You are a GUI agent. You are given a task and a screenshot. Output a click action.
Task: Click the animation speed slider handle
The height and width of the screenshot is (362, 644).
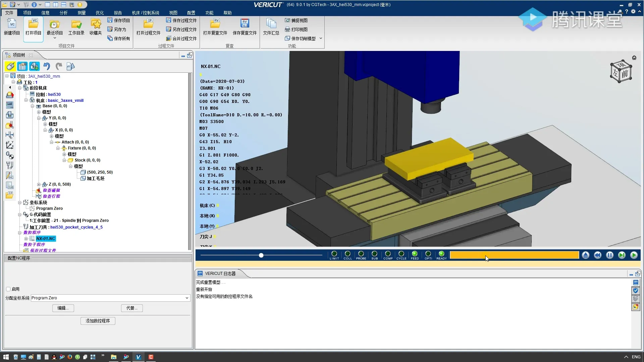click(261, 255)
